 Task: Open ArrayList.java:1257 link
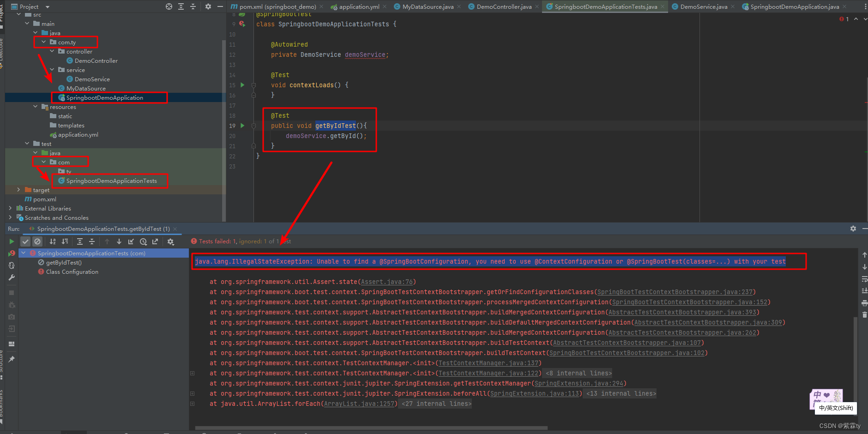click(x=359, y=404)
